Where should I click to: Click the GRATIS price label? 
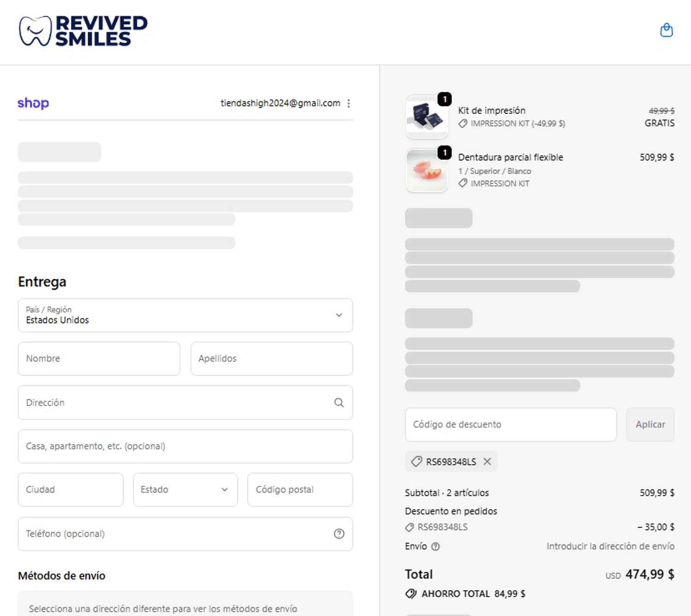tap(659, 123)
